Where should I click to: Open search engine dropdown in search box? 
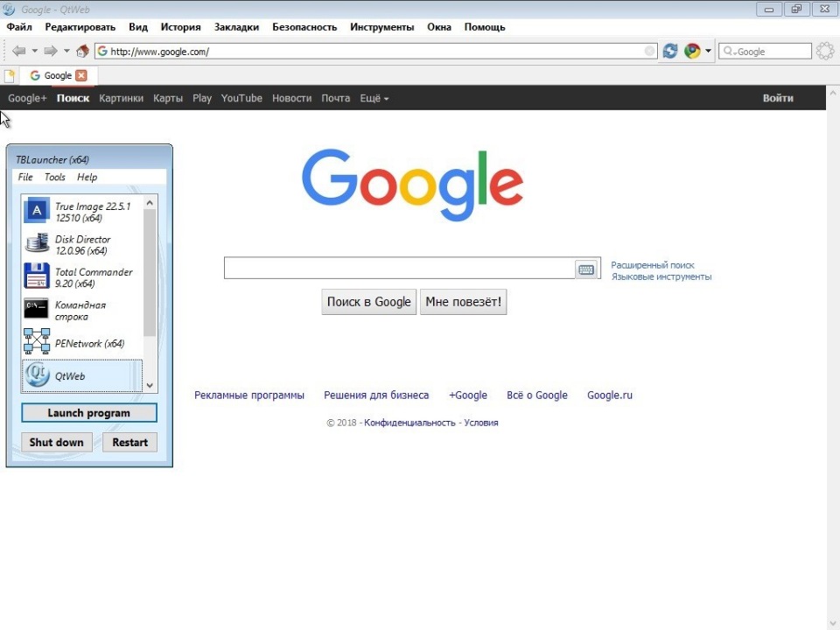[730, 52]
